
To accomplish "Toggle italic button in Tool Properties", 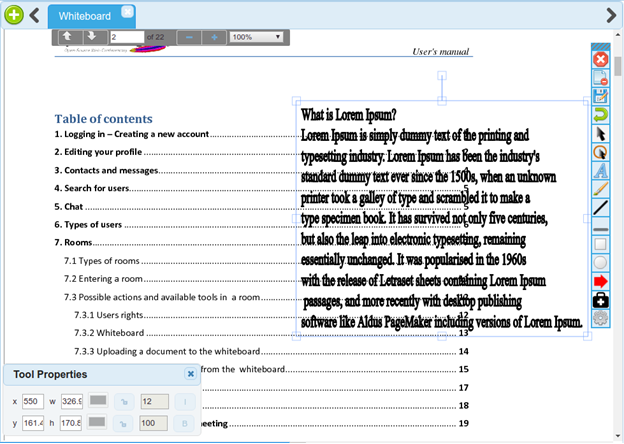I will 186,401.
